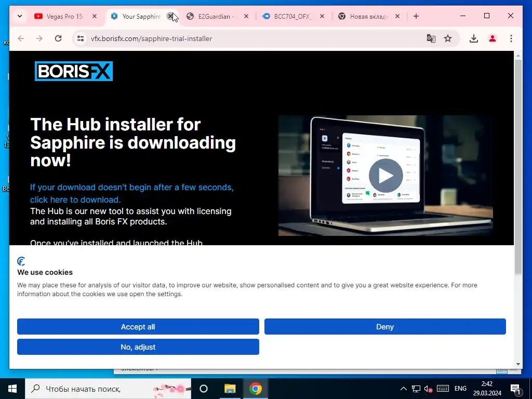Close the Your Sapphire tab

(170, 16)
